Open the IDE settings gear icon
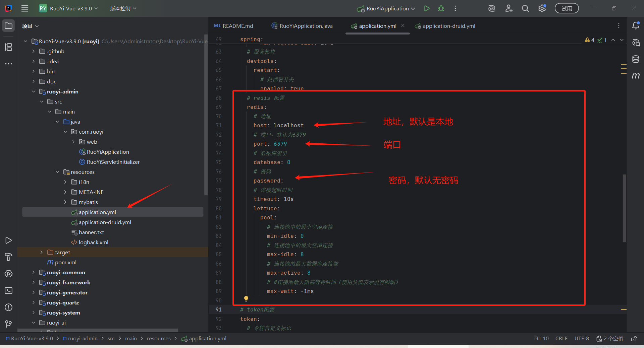 point(542,8)
